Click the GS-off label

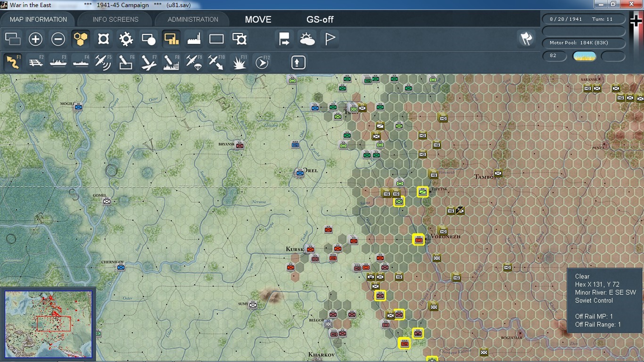pos(320,20)
